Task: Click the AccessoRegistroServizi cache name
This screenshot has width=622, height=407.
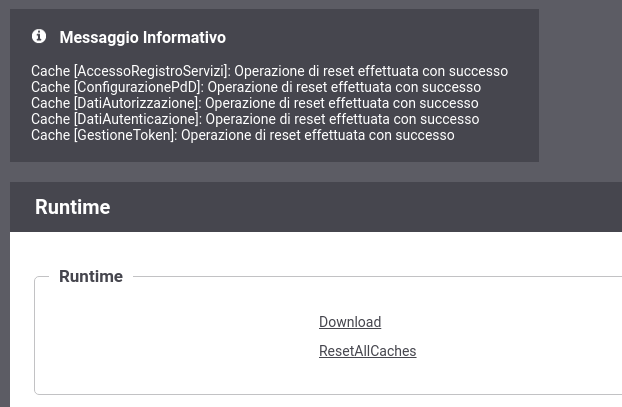Action: tap(151, 71)
